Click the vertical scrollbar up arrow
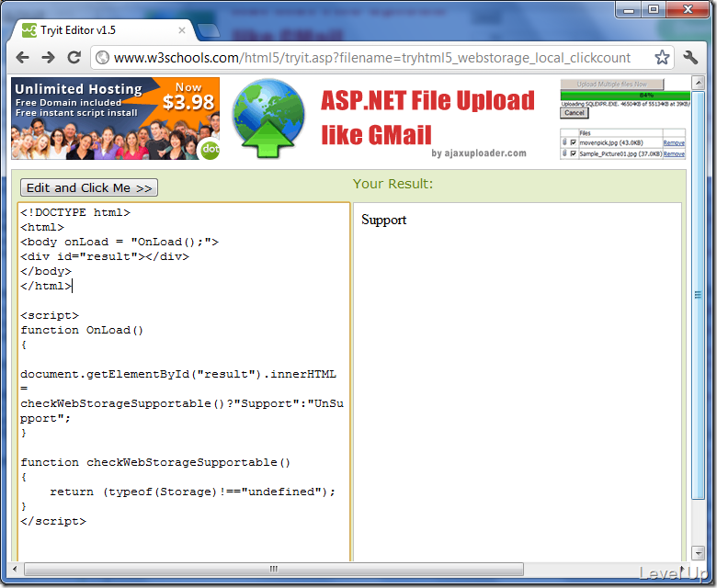The height and width of the screenshot is (588, 717). 698,83
